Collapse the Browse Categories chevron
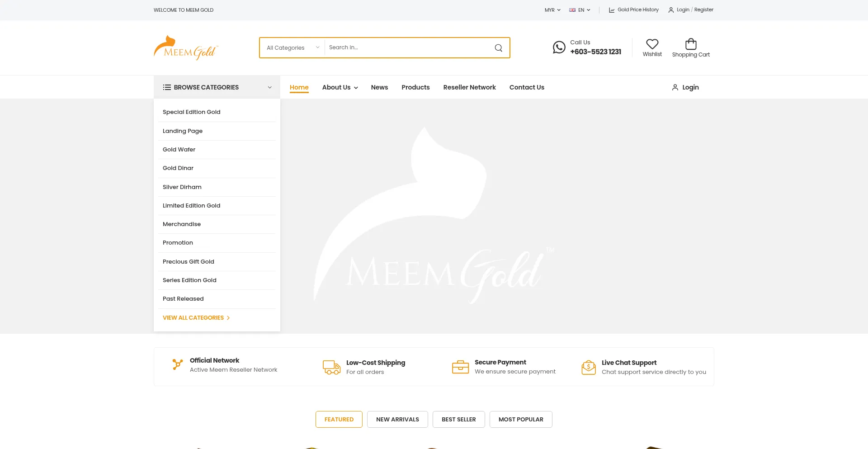Viewport: 868px width, 449px height. tap(269, 87)
